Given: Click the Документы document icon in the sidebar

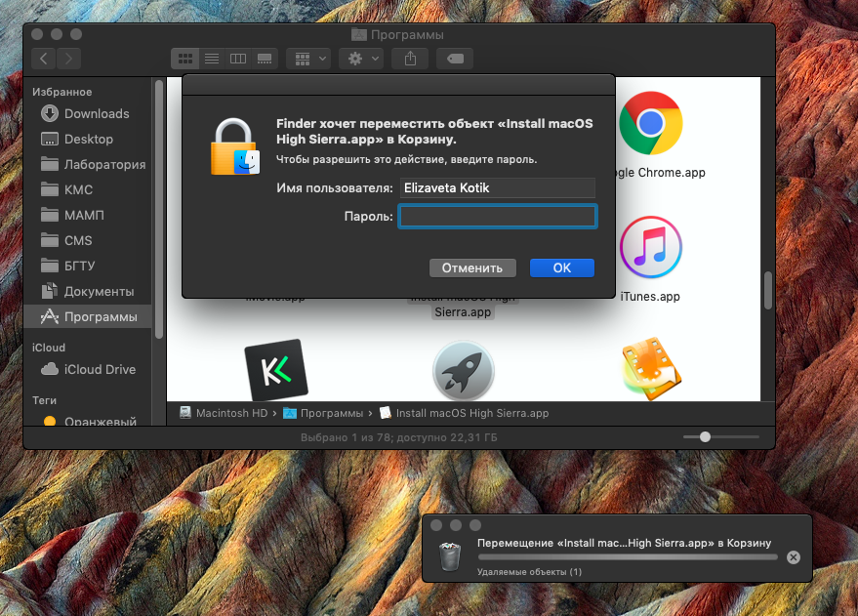Looking at the screenshot, I should [49, 291].
